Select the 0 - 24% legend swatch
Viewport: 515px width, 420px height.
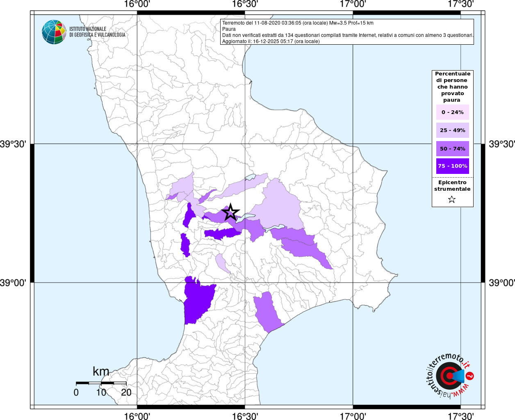click(x=452, y=112)
